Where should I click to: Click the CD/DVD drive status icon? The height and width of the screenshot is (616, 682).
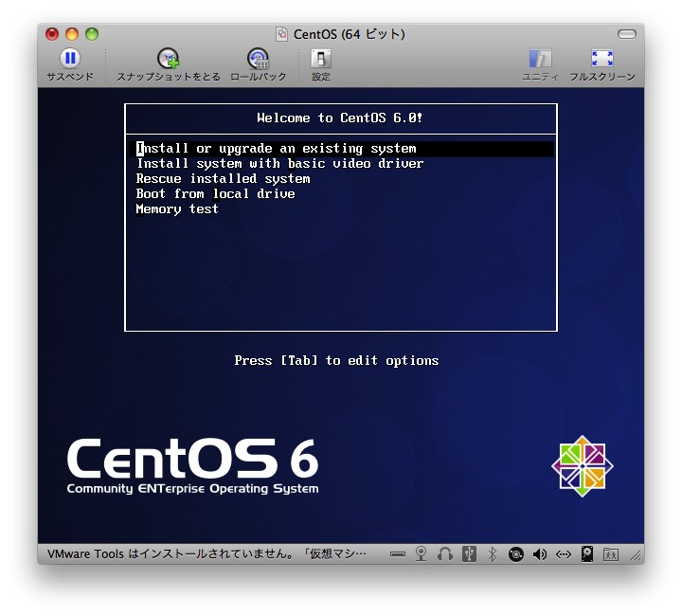pyautogui.click(x=516, y=554)
